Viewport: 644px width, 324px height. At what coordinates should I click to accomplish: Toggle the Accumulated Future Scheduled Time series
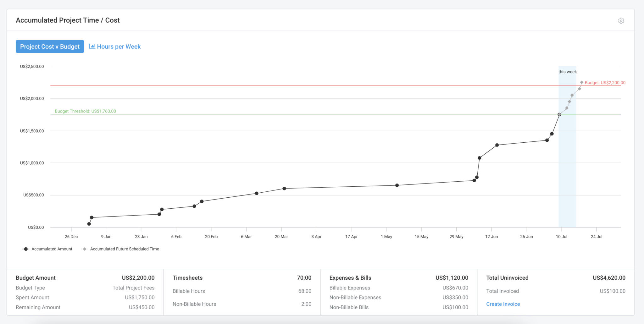tap(125, 249)
